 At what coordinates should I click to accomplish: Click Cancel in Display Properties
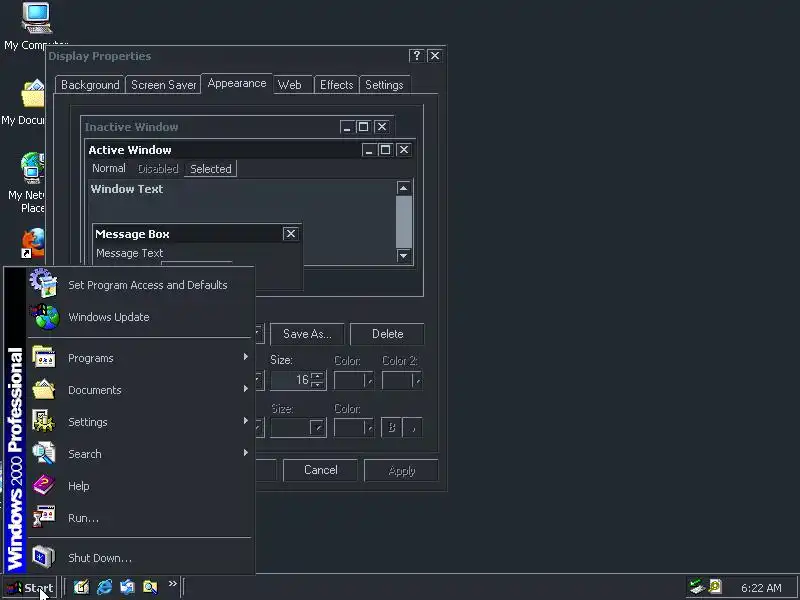coord(320,470)
